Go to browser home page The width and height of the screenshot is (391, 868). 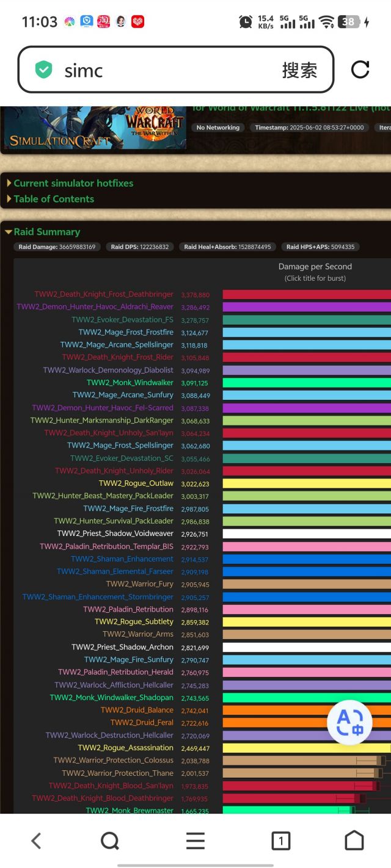tap(354, 841)
